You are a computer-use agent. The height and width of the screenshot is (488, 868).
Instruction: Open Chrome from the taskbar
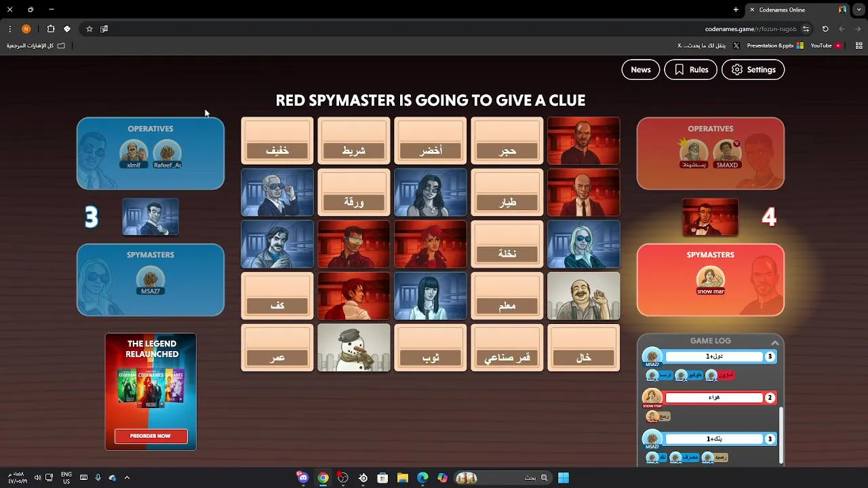point(323,478)
